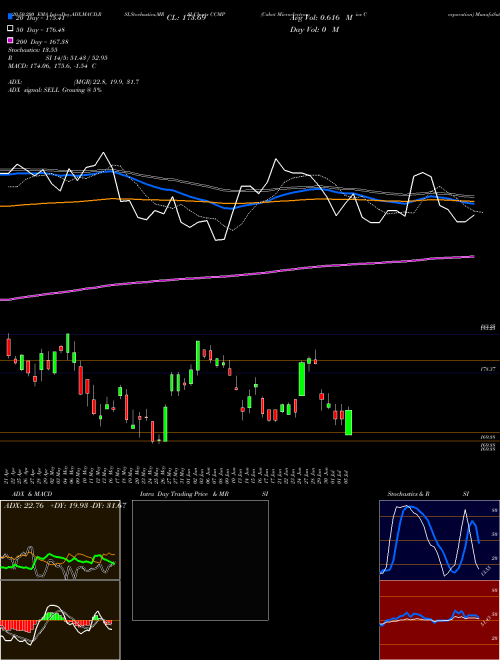Click the white 50 Day legend square

(11, 29)
